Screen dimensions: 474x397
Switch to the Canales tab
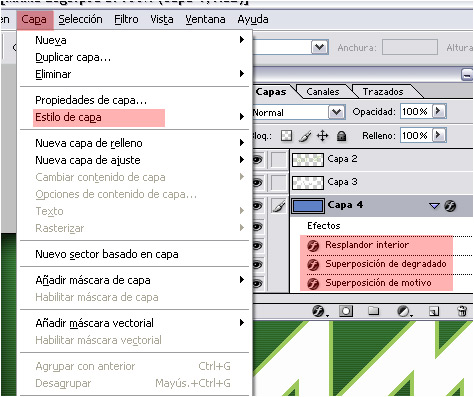pos(323,92)
